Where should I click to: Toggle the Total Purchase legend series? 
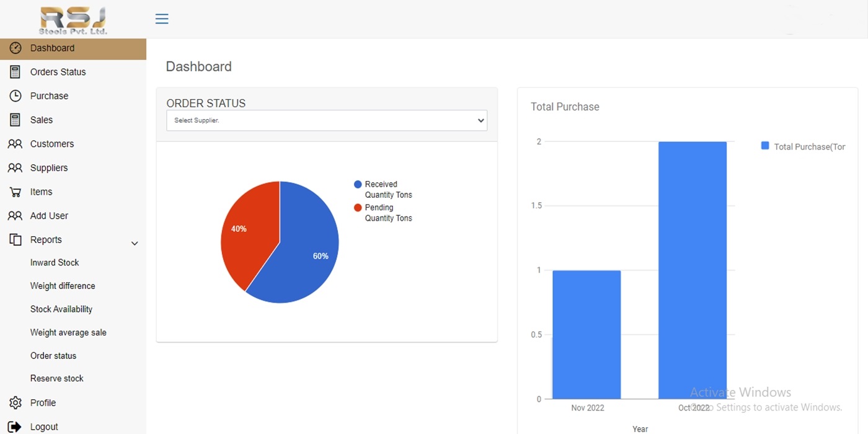[803, 146]
